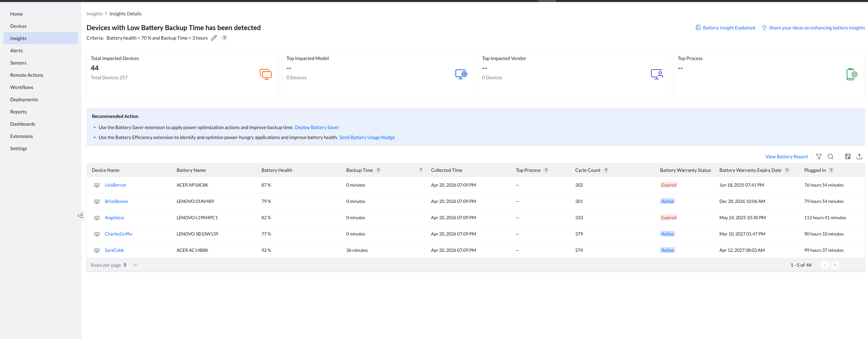
Task: Click the add filter funnel icon
Action: click(x=818, y=156)
